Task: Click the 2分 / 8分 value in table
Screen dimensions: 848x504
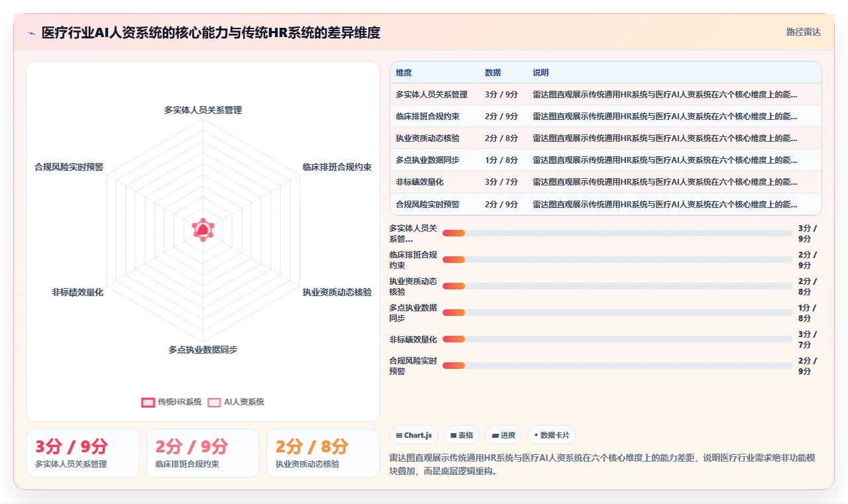Action: click(502, 138)
